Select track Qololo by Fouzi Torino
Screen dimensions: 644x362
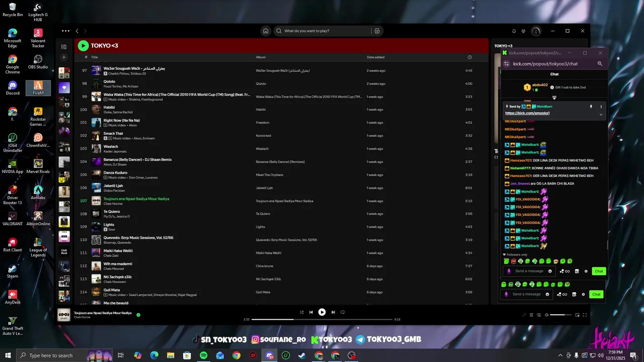point(282,83)
